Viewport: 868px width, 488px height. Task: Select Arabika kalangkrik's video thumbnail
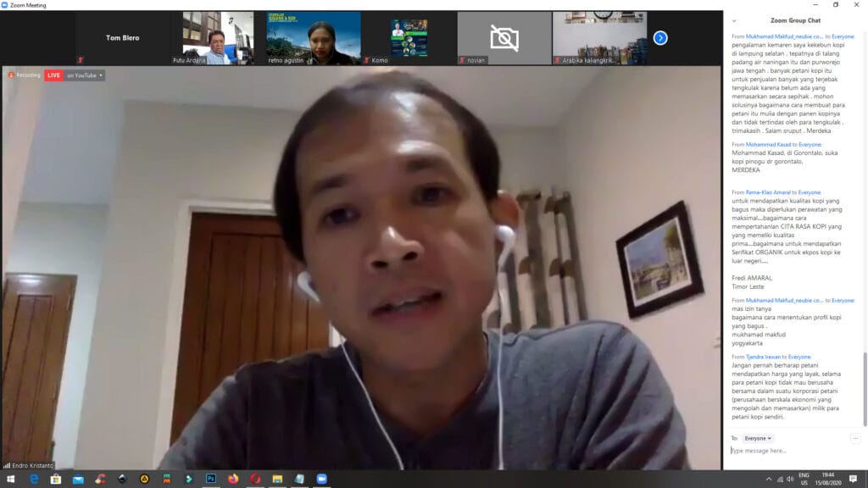click(599, 37)
